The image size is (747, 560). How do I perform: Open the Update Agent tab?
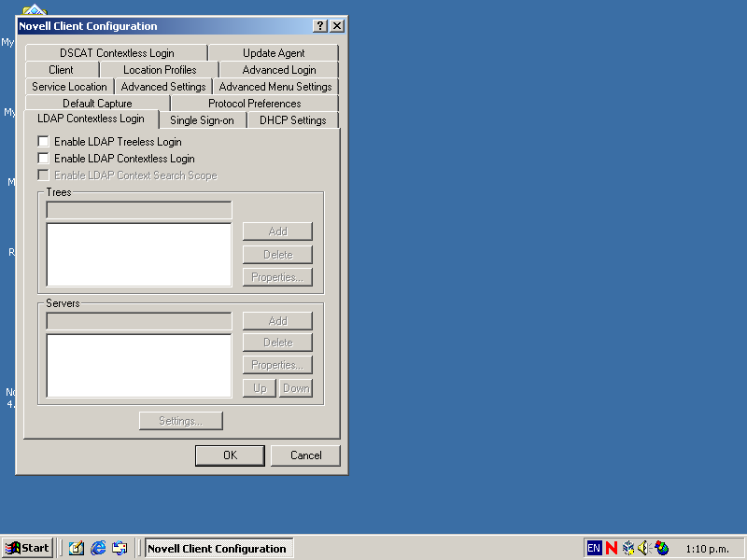(274, 53)
